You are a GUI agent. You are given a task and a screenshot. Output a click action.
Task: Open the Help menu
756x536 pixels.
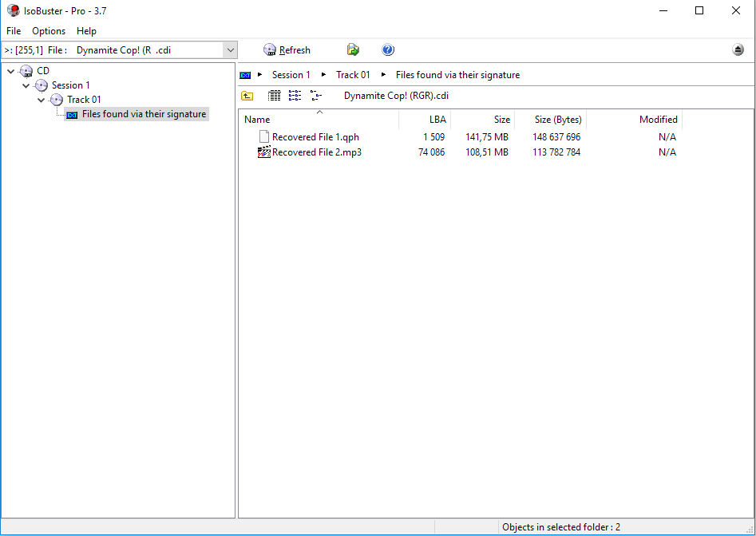[x=86, y=31]
